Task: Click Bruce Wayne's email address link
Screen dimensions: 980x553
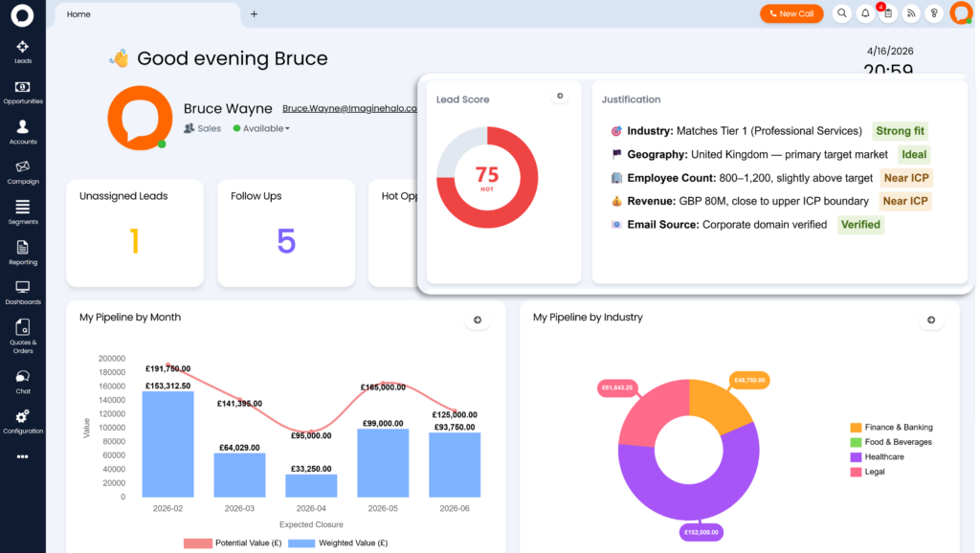Action: (x=349, y=109)
